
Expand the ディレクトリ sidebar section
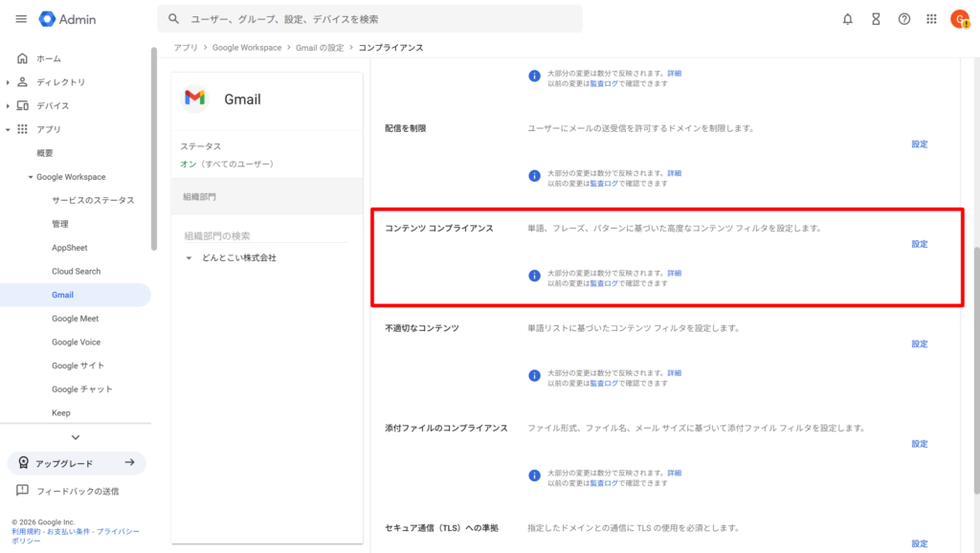point(9,82)
